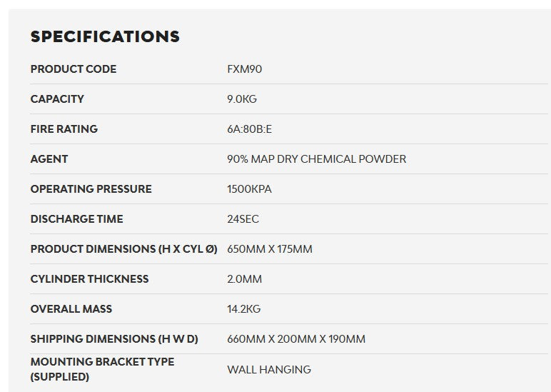
Task: Select the 6A:80B:E fire rating value
Action: [249, 129]
